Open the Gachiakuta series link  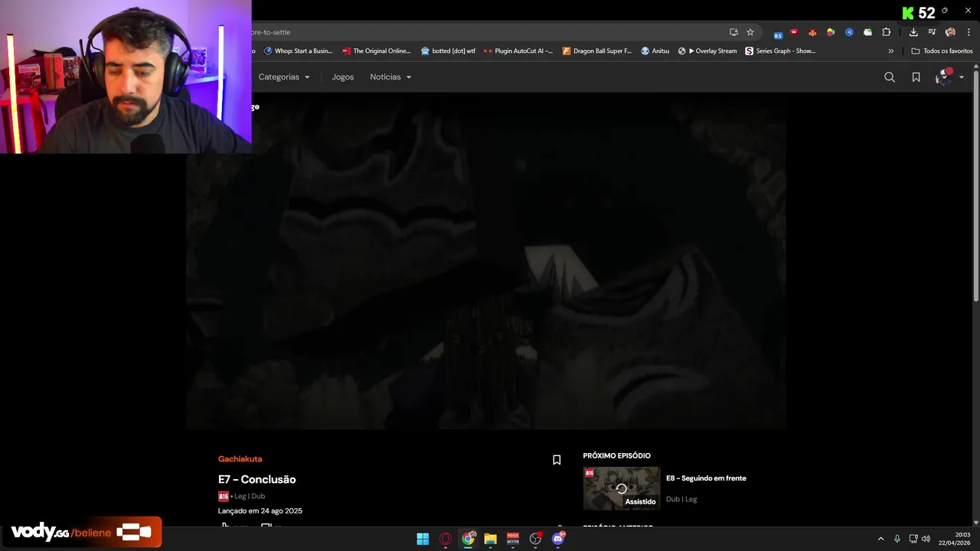[x=240, y=459]
